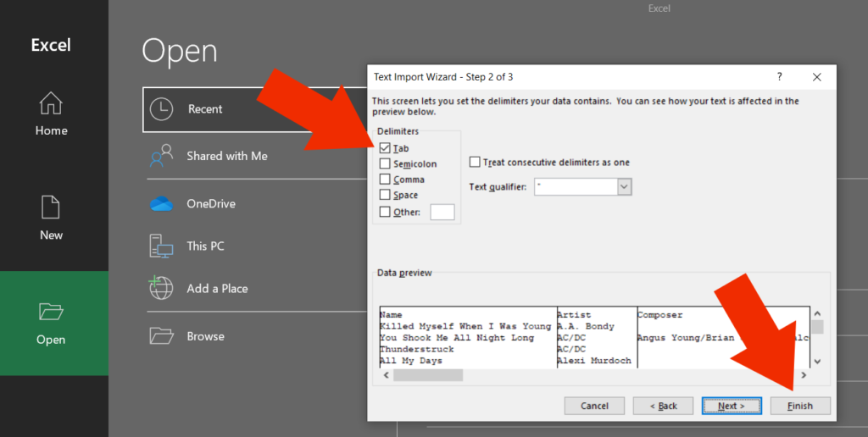Click preview horizontal scrollbar right arrow
Viewport: 868px width, 437px height.
tap(804, 375)
